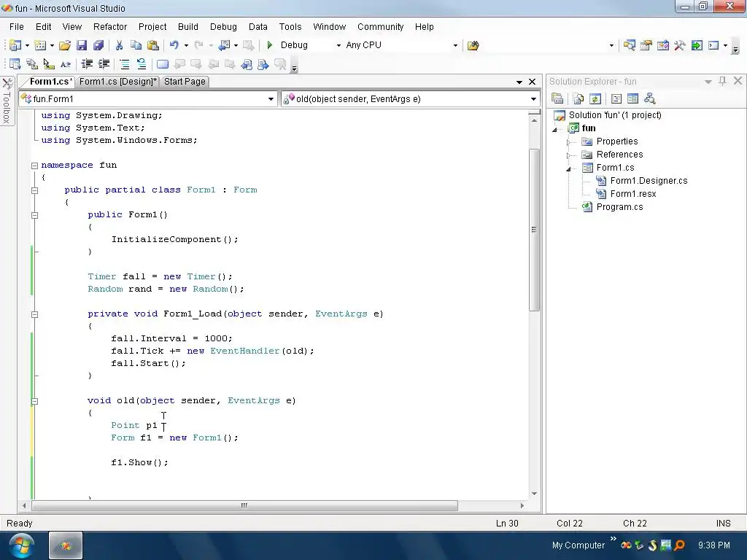Viewport: 747px width, 560px height.
Task: Switch to the Form1.cs [Design] tab
Action: point(117,82)
